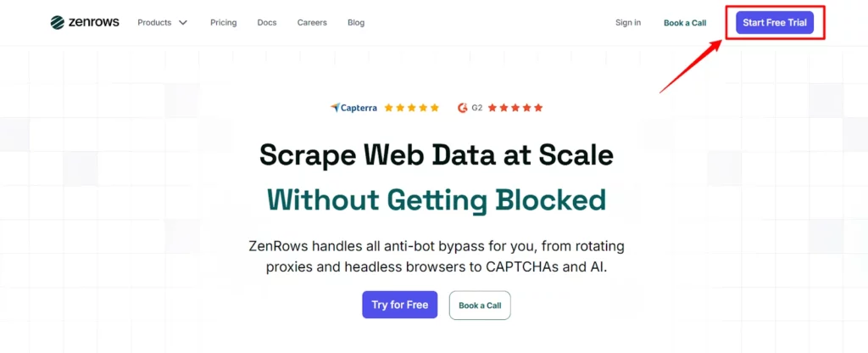
Task: Open the Products menu
Action: point(154,23)
